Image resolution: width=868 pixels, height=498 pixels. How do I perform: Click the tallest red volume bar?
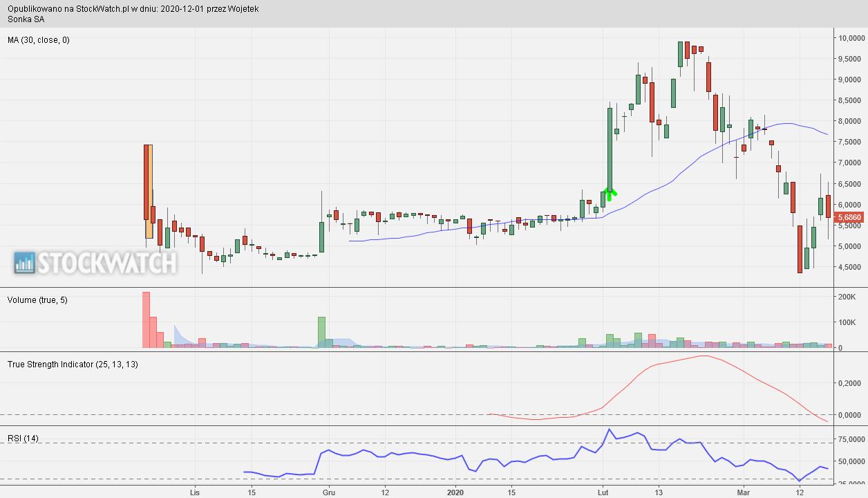[146, 320]
